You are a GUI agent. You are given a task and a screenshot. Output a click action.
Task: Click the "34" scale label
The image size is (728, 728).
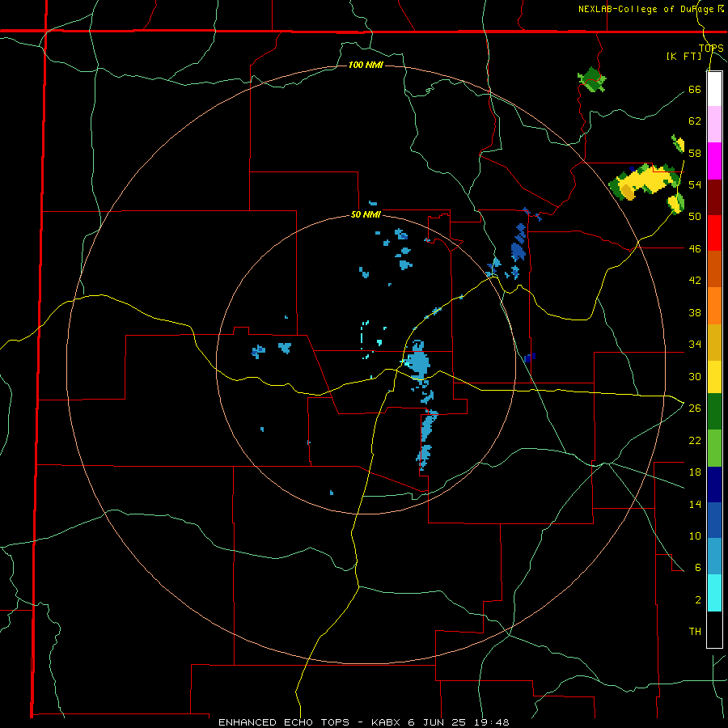pos(695,345)
